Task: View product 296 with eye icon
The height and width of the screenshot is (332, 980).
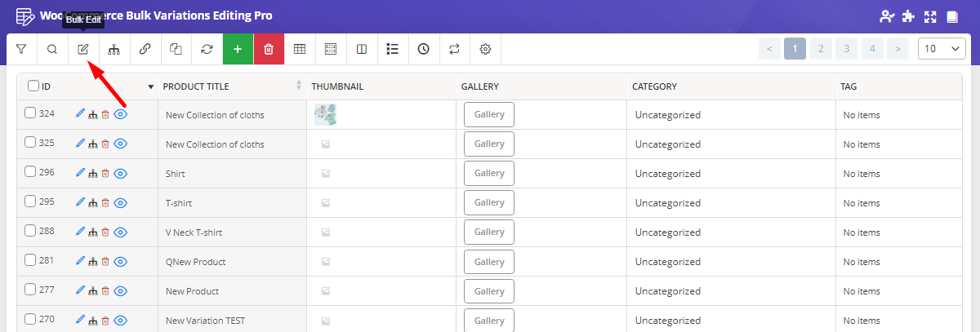Action: pyautogui.click(x=121, y=174)
